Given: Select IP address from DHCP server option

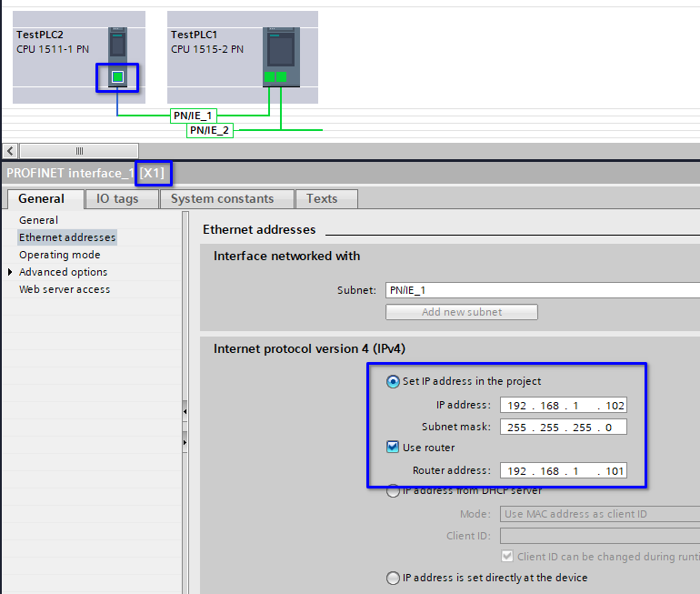Looking at the screenshot, I should click(393, 491).
